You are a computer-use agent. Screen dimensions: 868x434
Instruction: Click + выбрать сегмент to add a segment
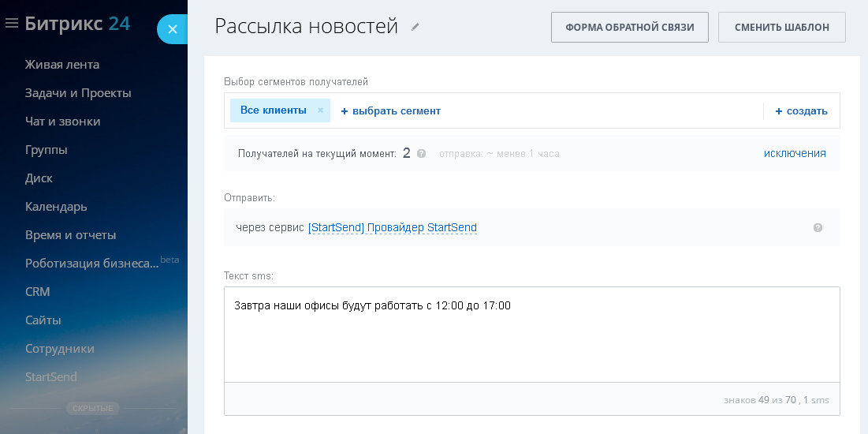click(391, 111)
